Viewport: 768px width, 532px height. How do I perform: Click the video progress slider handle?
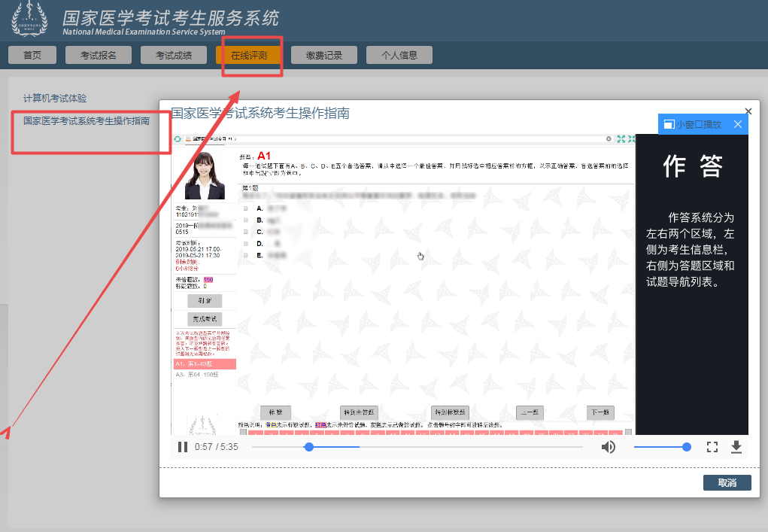pos(308,446)
